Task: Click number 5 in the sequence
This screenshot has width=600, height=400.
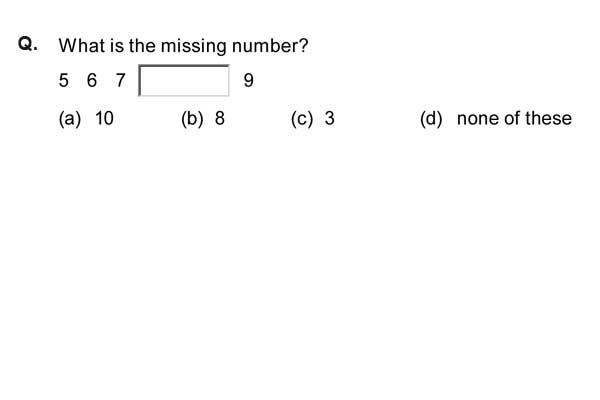Action: tap(64, 80)
